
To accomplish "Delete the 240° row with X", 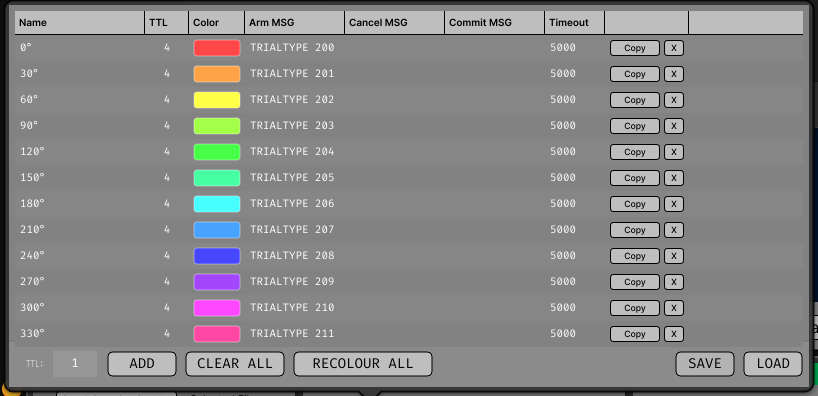I will pyautogui.click(x=673, y=256).
